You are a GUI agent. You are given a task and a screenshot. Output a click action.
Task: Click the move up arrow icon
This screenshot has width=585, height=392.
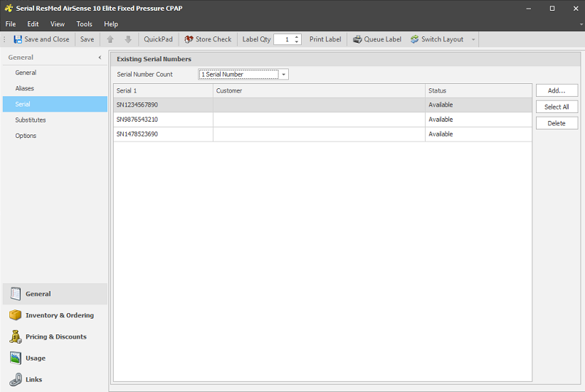(110, 39)
